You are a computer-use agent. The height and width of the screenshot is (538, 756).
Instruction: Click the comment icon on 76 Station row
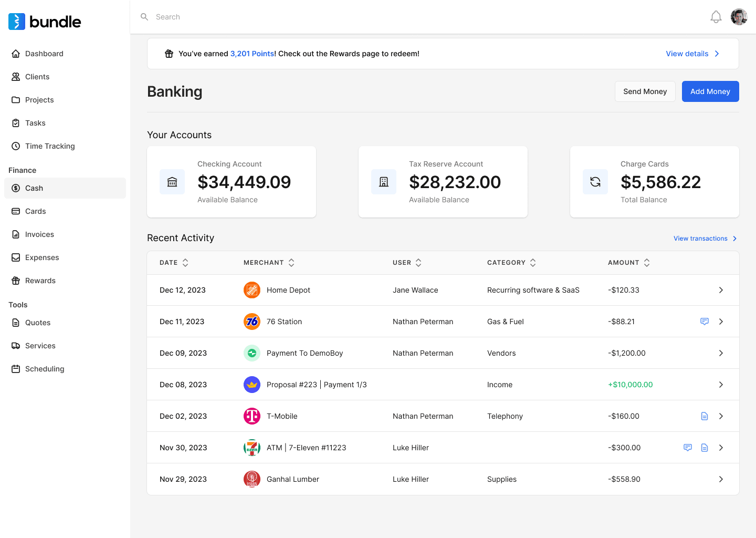[x=705, y=322]
